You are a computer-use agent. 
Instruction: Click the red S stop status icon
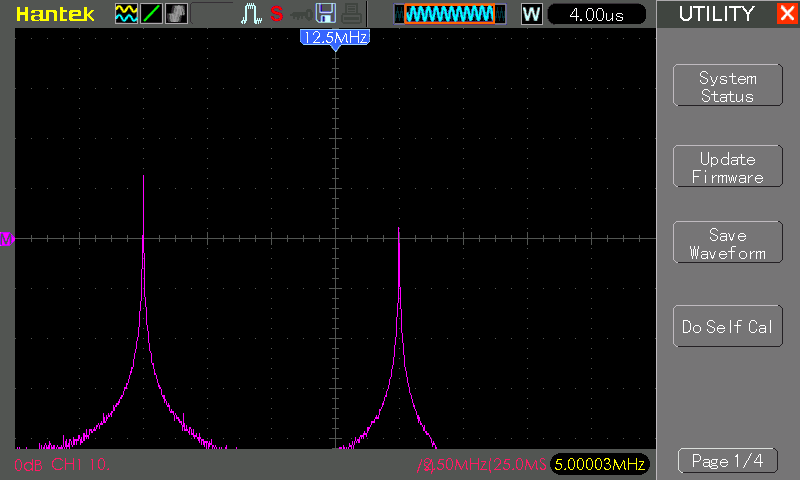coord(277,14)
